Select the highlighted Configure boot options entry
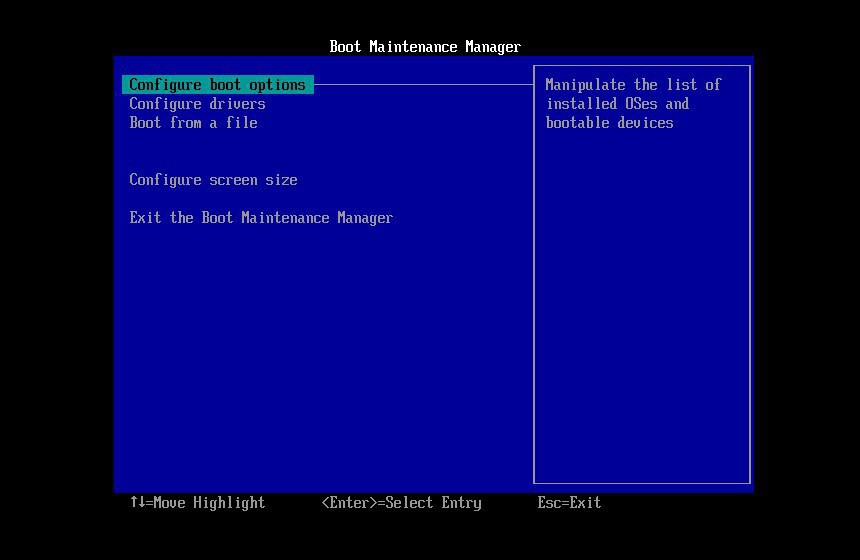This screenshot has height=560, width=860. tap(217, 85)
